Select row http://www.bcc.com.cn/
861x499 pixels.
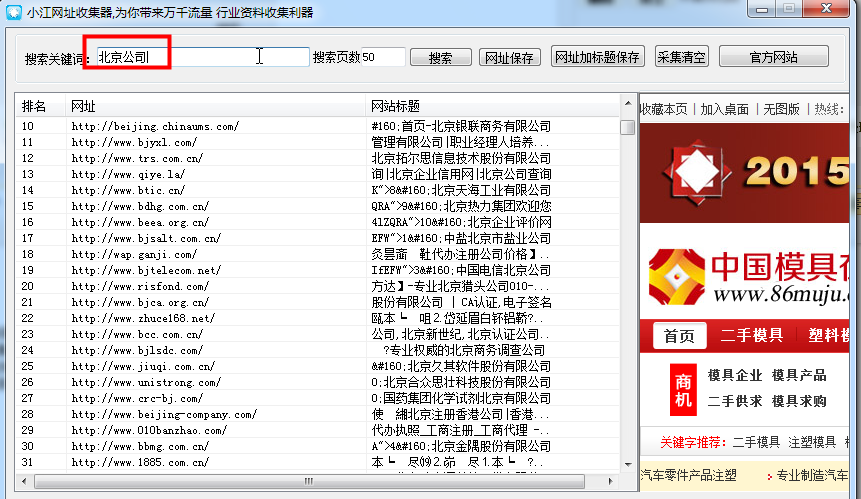pyautogui.click(x=318, y=334)
